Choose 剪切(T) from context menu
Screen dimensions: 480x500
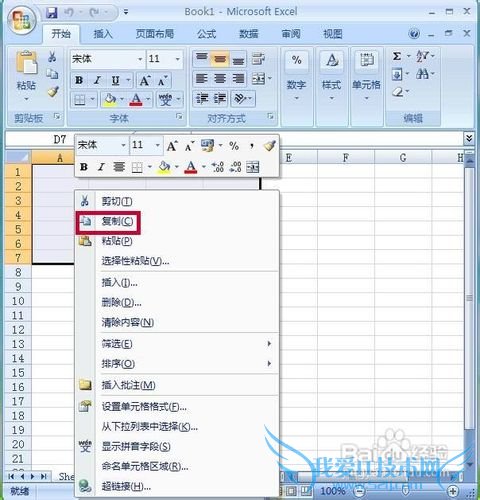coord(177,201)
